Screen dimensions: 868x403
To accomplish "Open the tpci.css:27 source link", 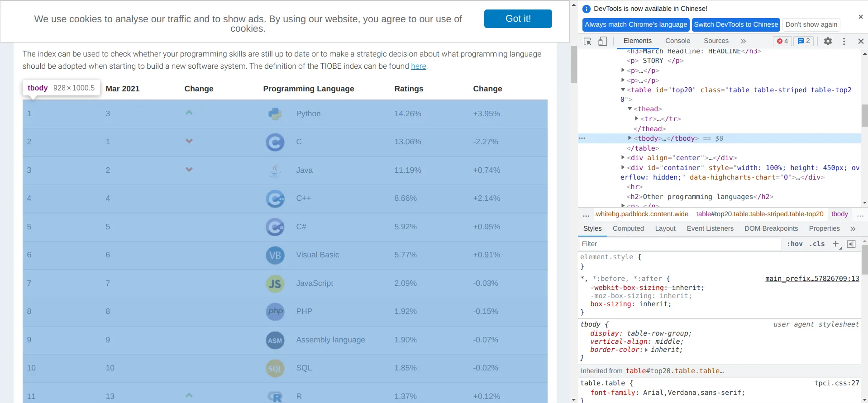I will coord(836,383).
